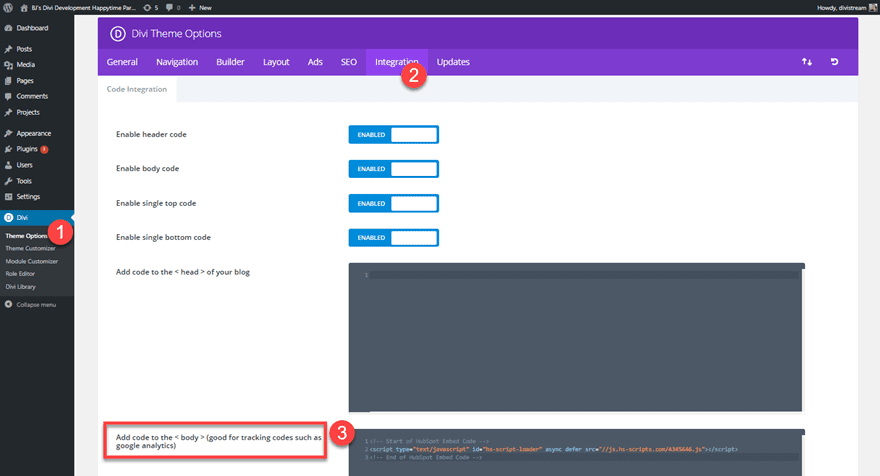Click 'Add code to the < head > of your blog' text
This screenshot has width=880, height=476.
pos(183,272)
